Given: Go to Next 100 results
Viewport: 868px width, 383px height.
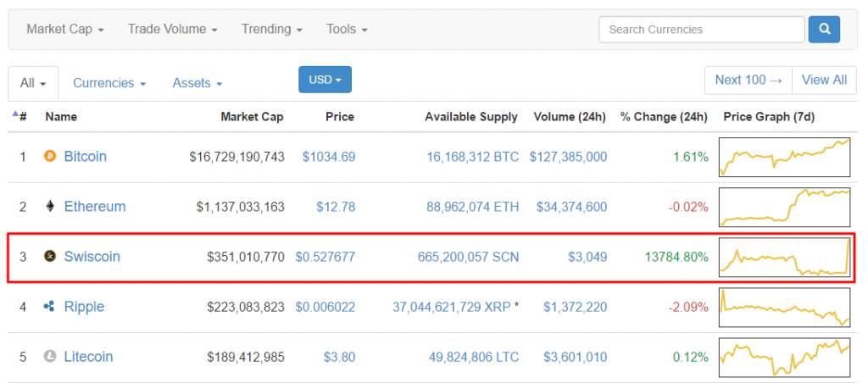Looking at the screenshot, I should tap(748, 80).
